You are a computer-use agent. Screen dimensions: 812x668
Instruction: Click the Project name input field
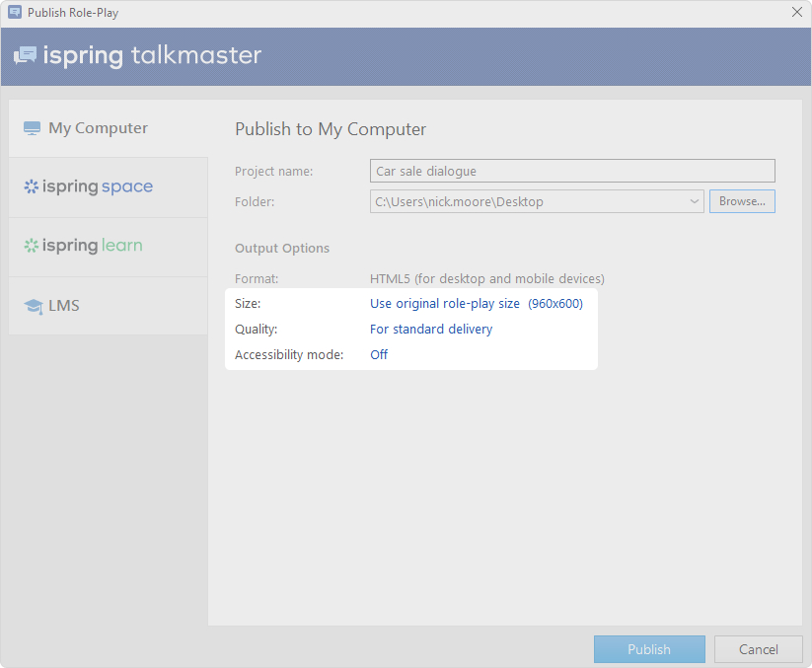572,172
